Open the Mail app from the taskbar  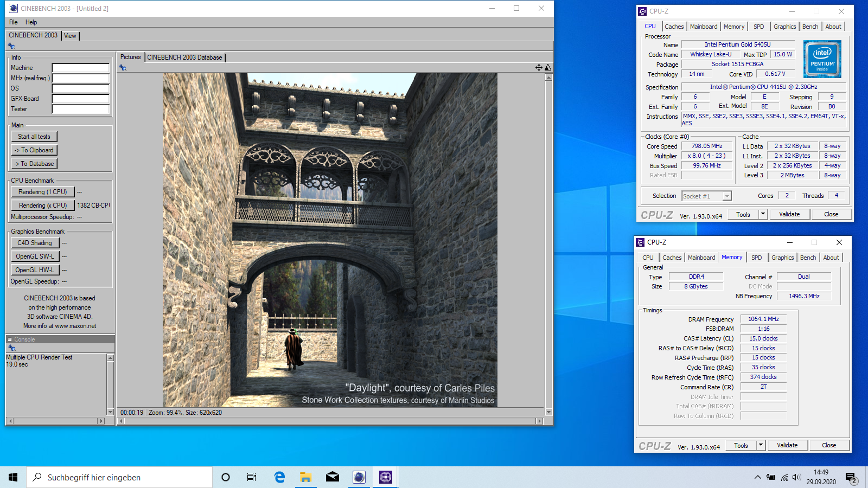[333, 477]
